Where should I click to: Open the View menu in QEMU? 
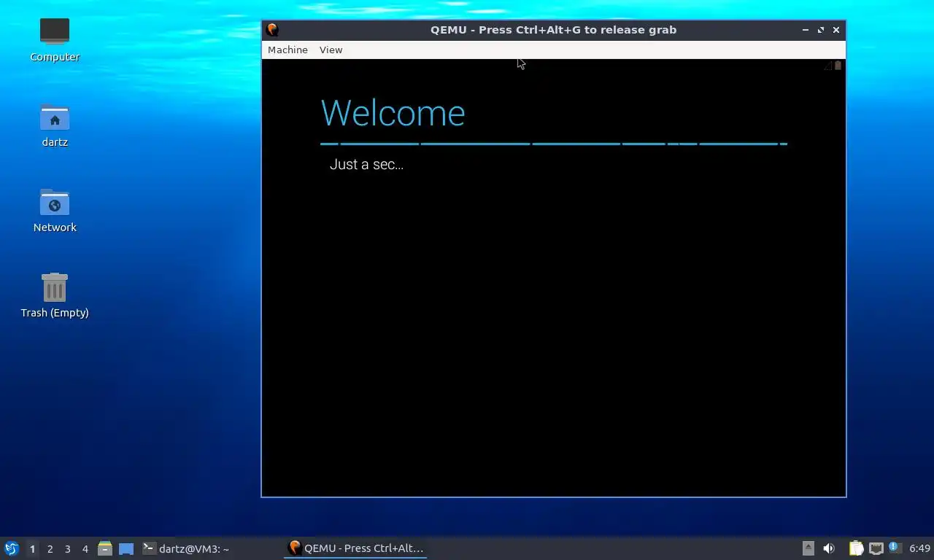[x=331, y=50]
